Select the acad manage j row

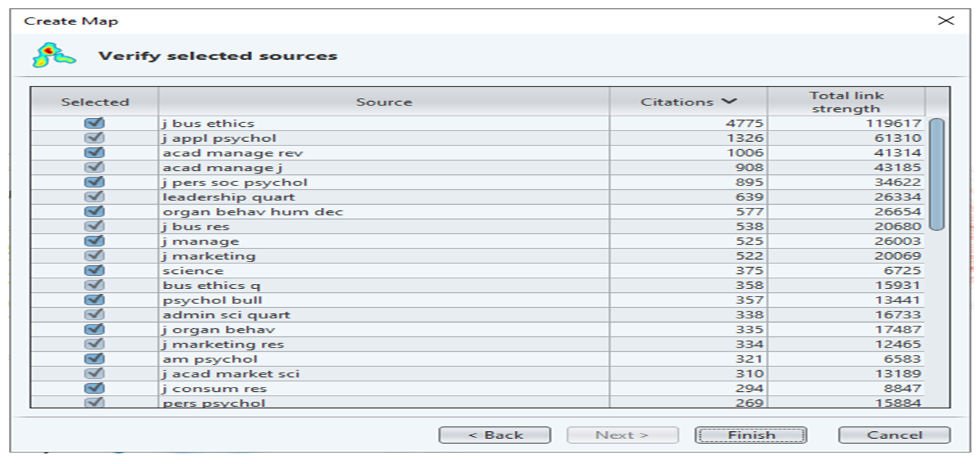tap(477, 168)
